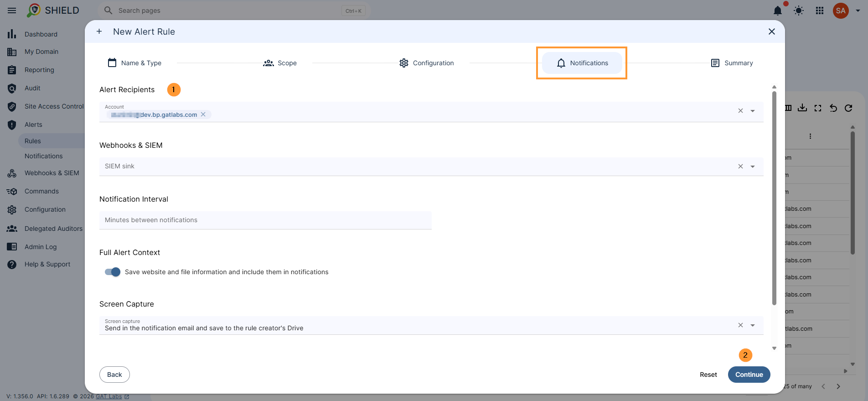868x401 pixels.
Task: Open Site Access Control in sidebar
Action: pos(54,106)
